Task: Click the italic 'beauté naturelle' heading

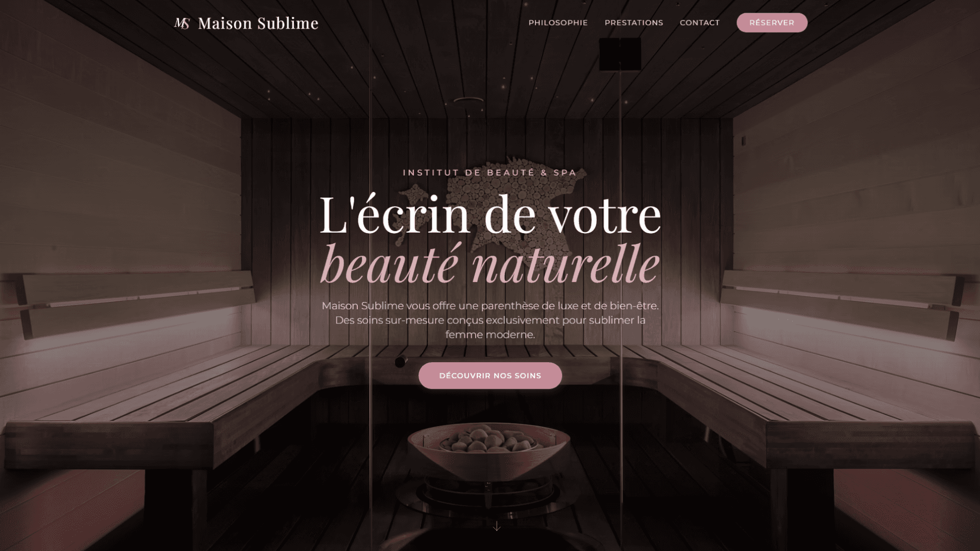Action: 490,263
